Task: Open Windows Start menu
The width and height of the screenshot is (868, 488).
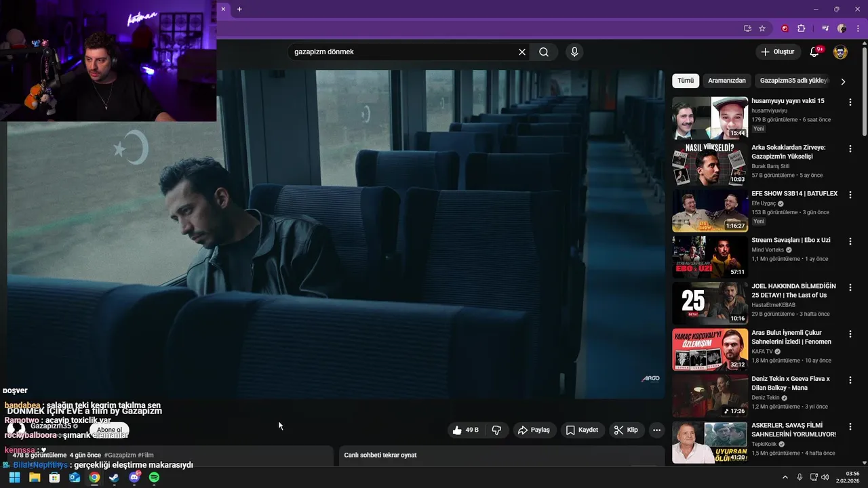Action: point(14,477)
